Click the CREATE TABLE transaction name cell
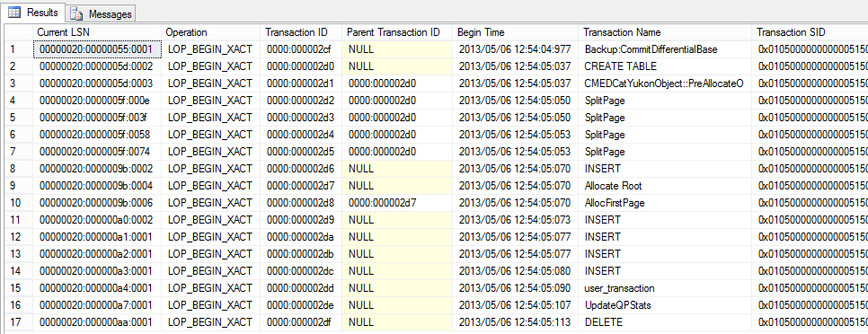868x334 pixels. pyautogui.click(x=666, y=66)
